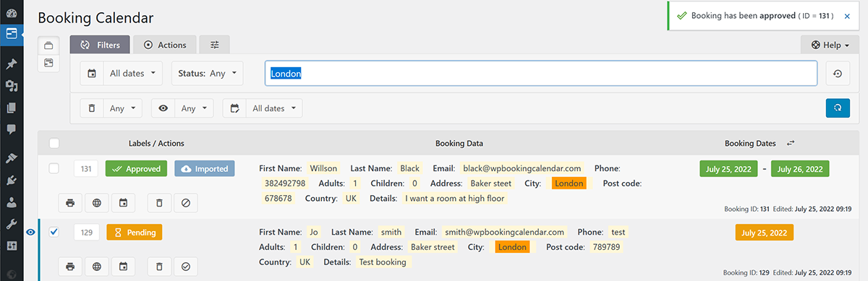Open the Status: Any dropdown
Image resolution: width=868 pixels, height=281 pixels.
[208, 73]
